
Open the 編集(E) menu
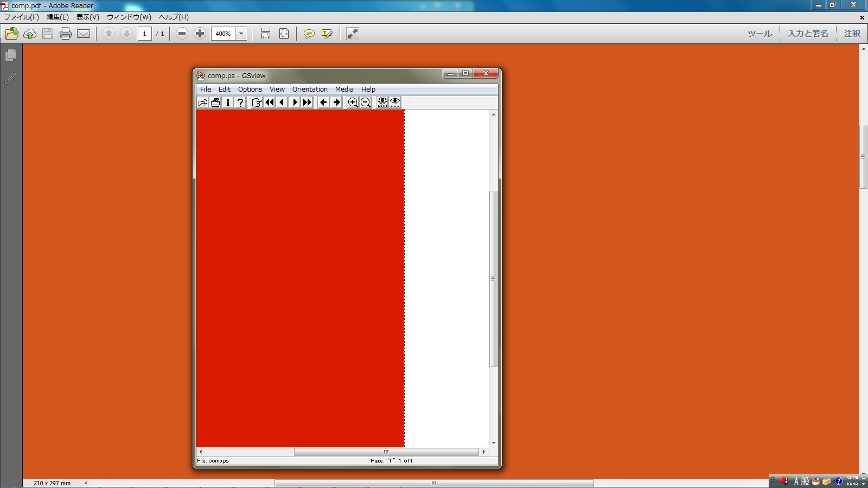click(58, 17)
